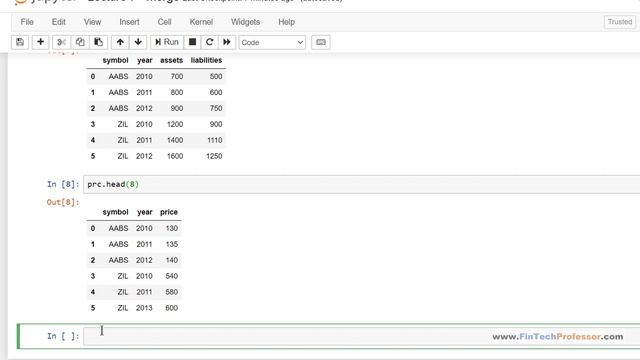Click the assets column header
Image resolution: width=640 pixels, height=360 pixels.
171,60
